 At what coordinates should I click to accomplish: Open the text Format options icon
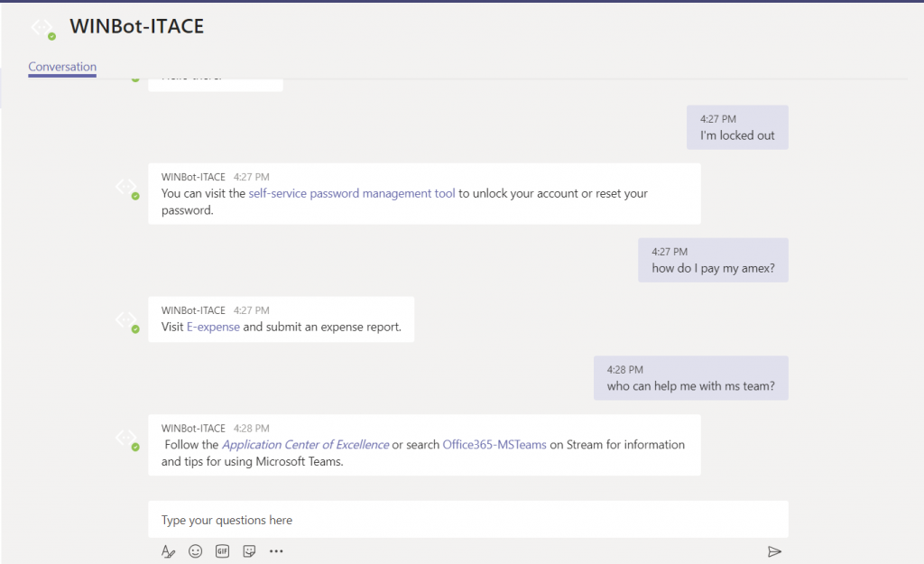[168, 551]
